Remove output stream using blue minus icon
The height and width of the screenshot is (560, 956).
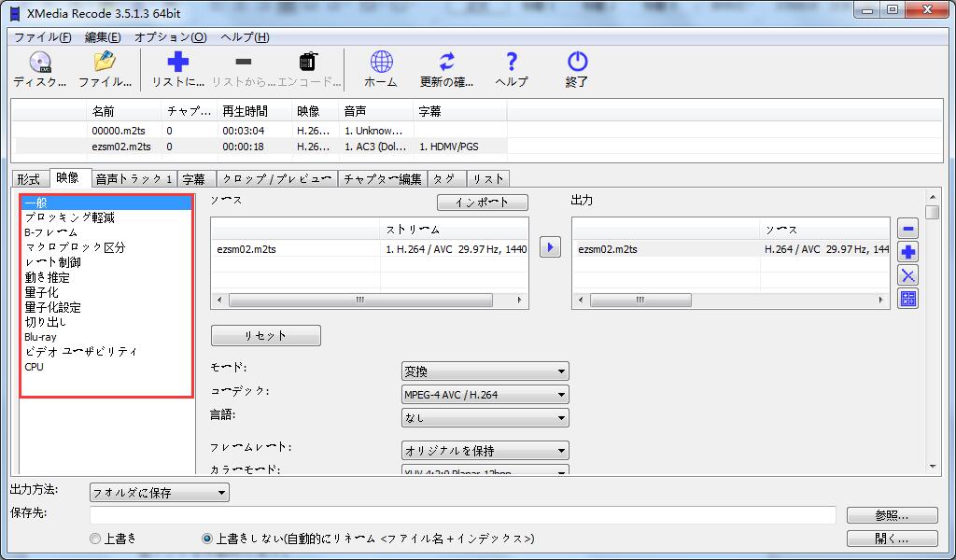coord(907,229)
